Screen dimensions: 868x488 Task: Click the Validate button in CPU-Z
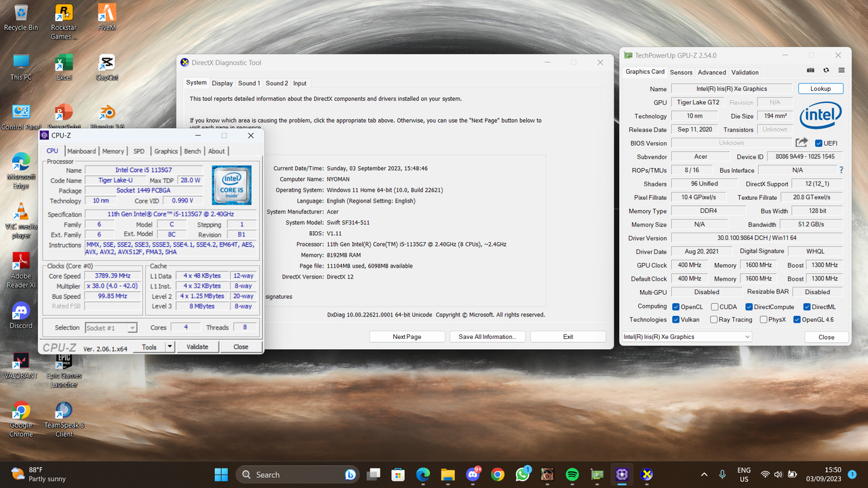click(x=197, y=347)
